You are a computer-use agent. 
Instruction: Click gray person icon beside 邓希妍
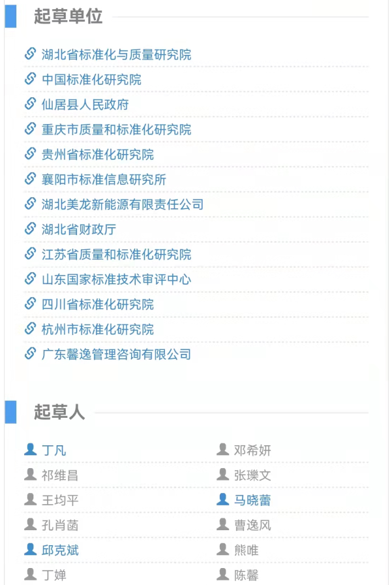[222, 449]
